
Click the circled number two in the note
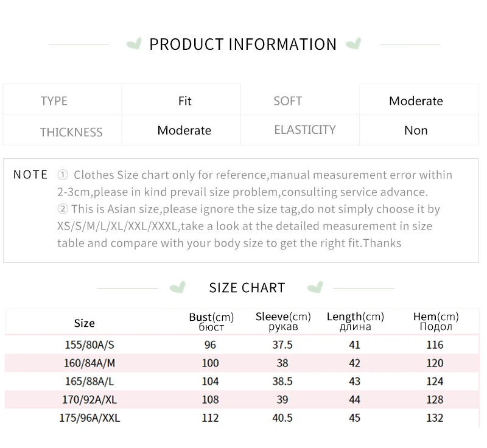click(x=63, y=209)
